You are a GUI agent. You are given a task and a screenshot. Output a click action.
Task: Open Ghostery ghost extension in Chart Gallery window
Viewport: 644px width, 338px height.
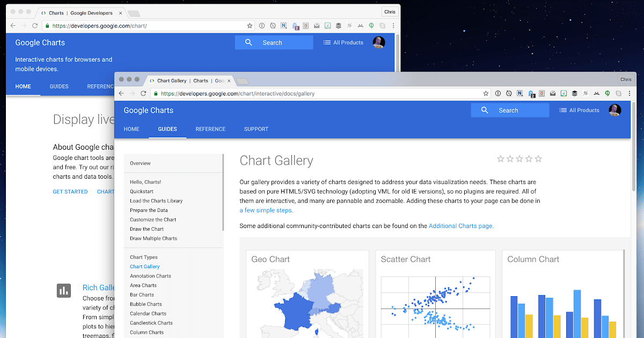(x=531, y=94)
